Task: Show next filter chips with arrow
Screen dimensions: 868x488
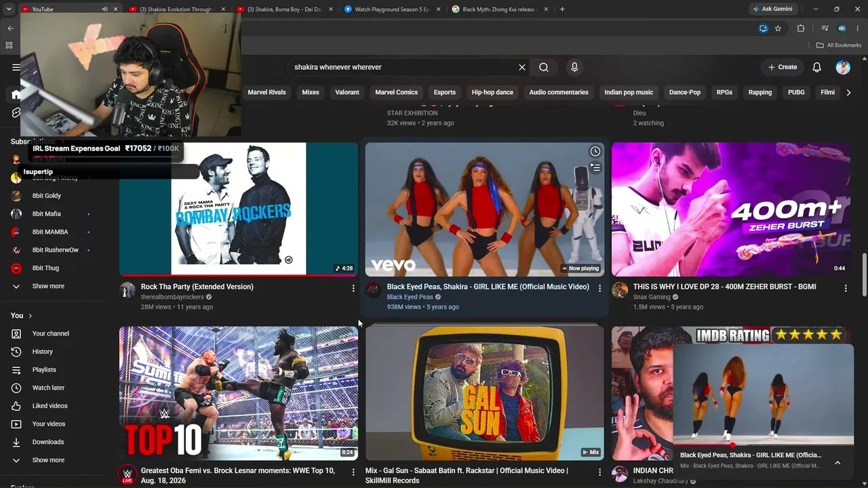Action: (x=848, y=92)
